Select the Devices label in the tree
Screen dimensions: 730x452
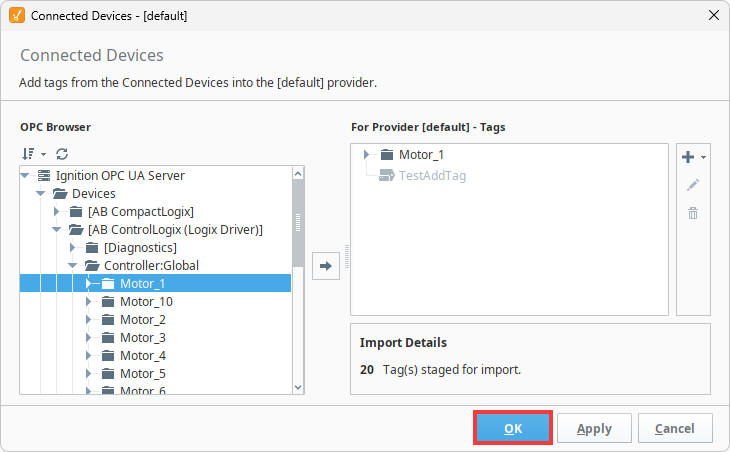pyautogui.click(x=94, y=193)
